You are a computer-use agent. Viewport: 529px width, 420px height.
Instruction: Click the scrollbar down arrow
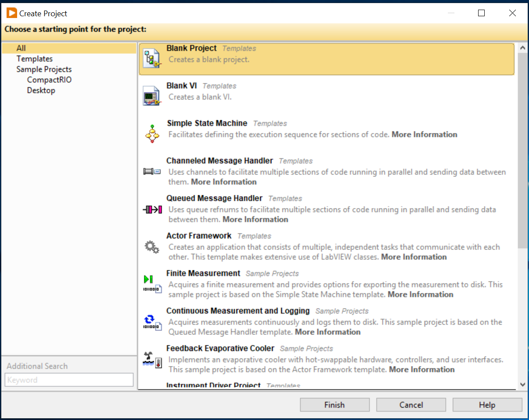point(523,384)
